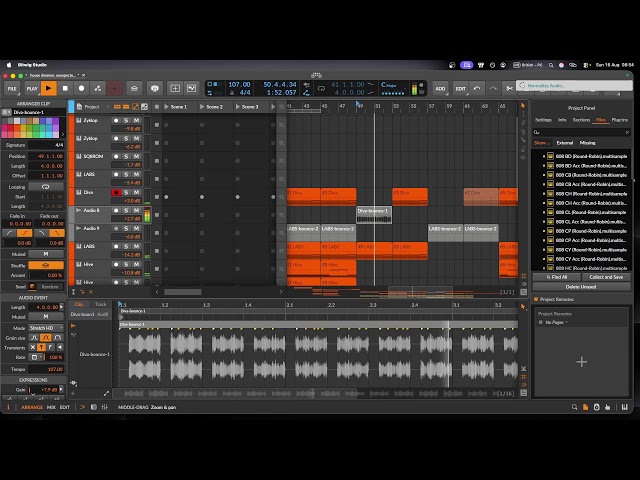
Task: Click the redo arrow in the toolbar
Action: 493,88
